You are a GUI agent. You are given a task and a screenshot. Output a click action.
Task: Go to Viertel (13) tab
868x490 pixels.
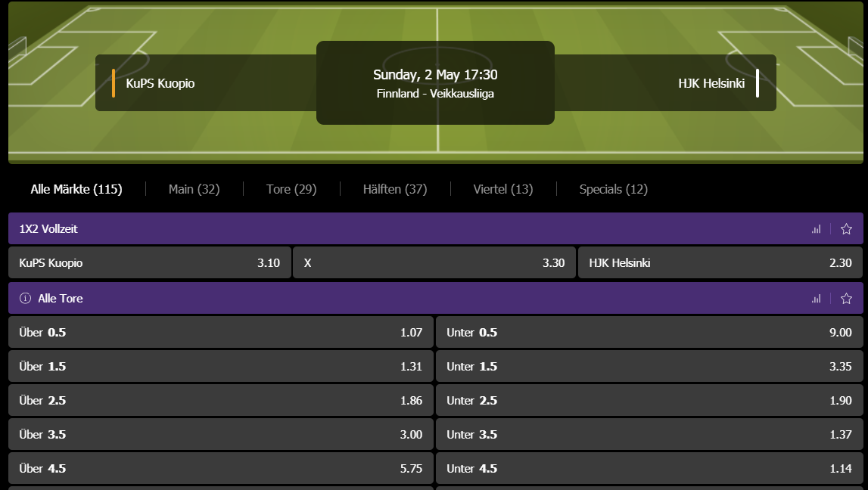click(503, 189)
